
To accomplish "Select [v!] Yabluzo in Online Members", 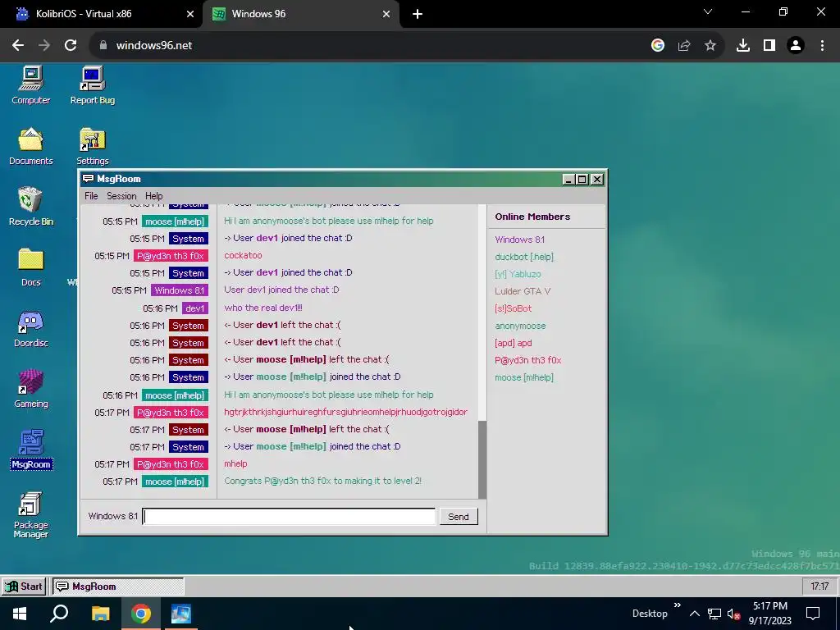I will click(518, 274).
